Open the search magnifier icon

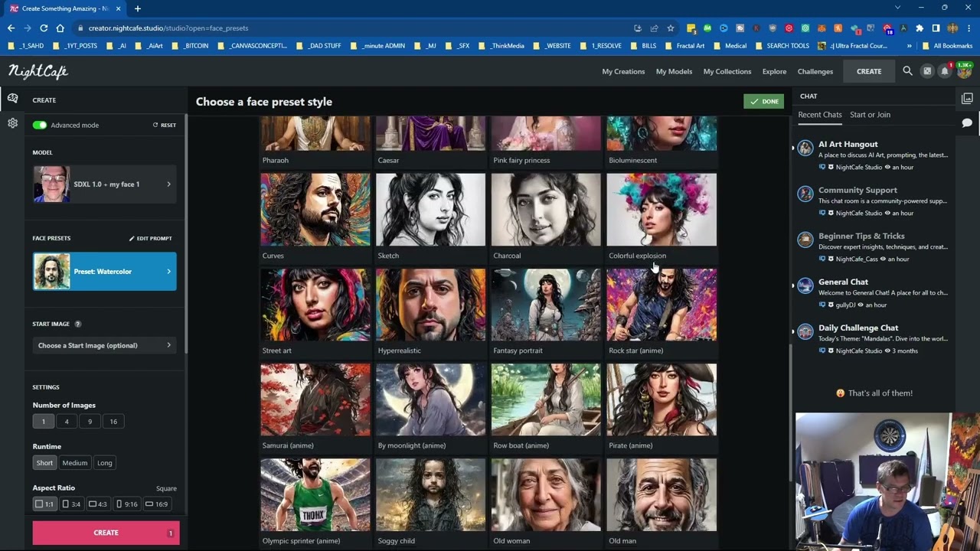(x=907, y=71)
